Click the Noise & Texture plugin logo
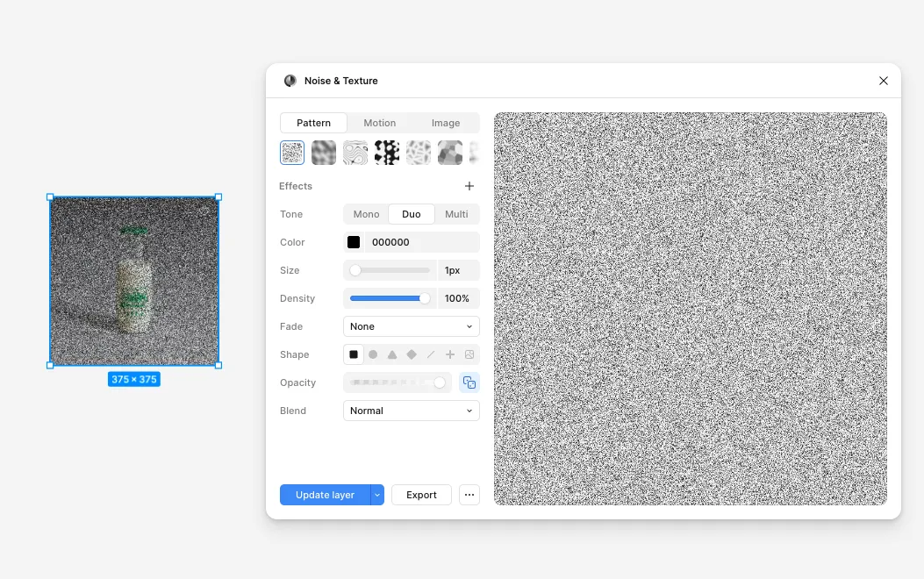 coord(290,81)
